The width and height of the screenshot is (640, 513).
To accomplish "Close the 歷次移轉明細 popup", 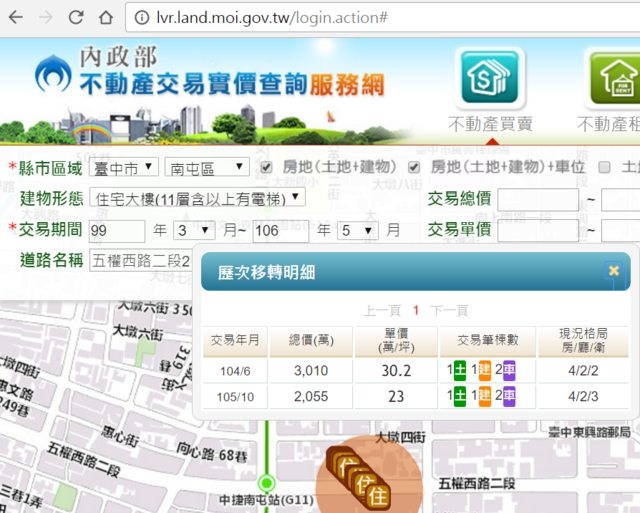I will pyautogui.click(x=613, y=271).
